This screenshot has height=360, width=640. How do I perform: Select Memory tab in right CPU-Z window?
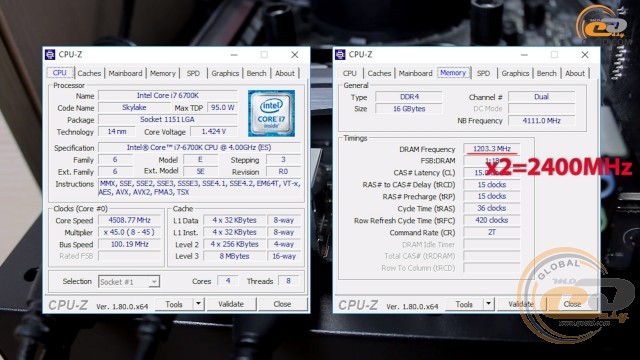(453, 72)
